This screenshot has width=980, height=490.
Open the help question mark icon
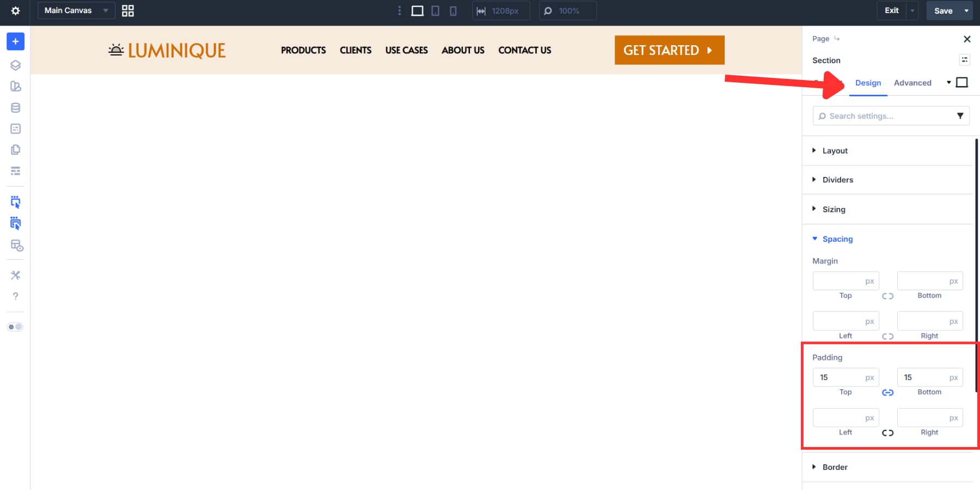click(15, 296)
